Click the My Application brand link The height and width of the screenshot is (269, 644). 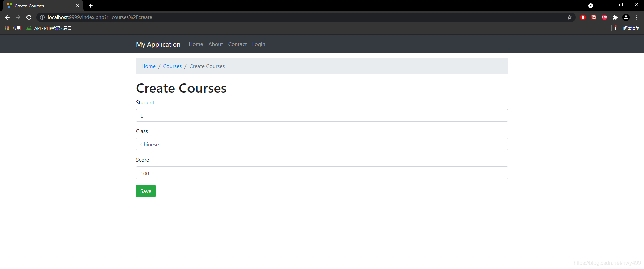(158, 44)
